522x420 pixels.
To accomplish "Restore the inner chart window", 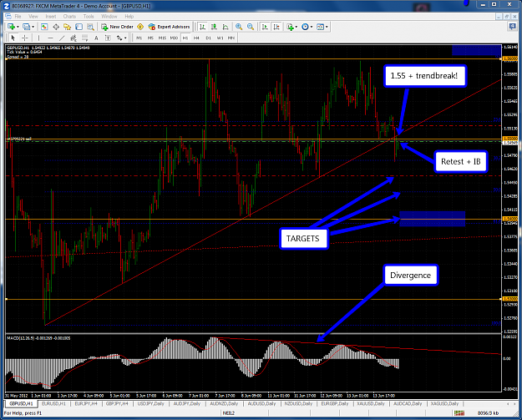I will [x=506, y=17].
